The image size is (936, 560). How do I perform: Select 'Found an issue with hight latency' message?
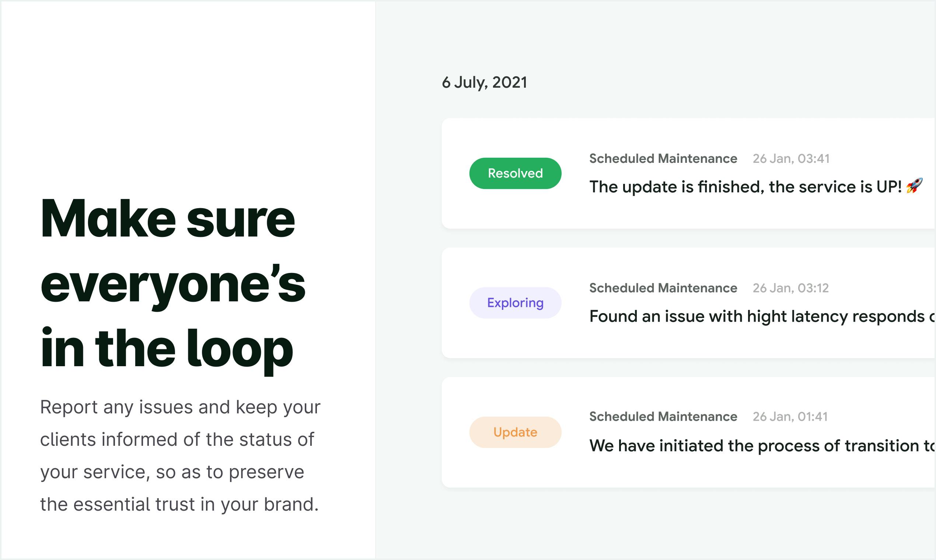762,316
